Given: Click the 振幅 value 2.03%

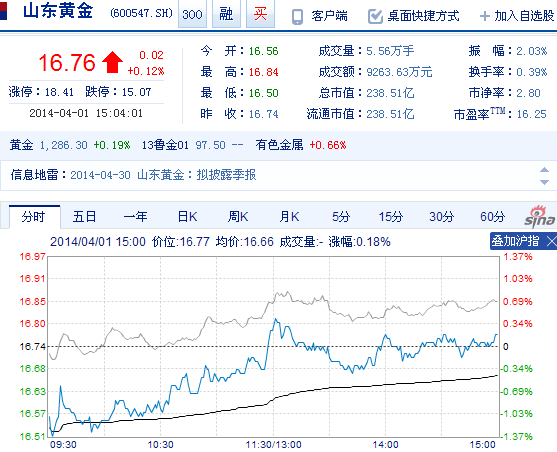Looking at the screenshot, I should click(x=531, y=51).
